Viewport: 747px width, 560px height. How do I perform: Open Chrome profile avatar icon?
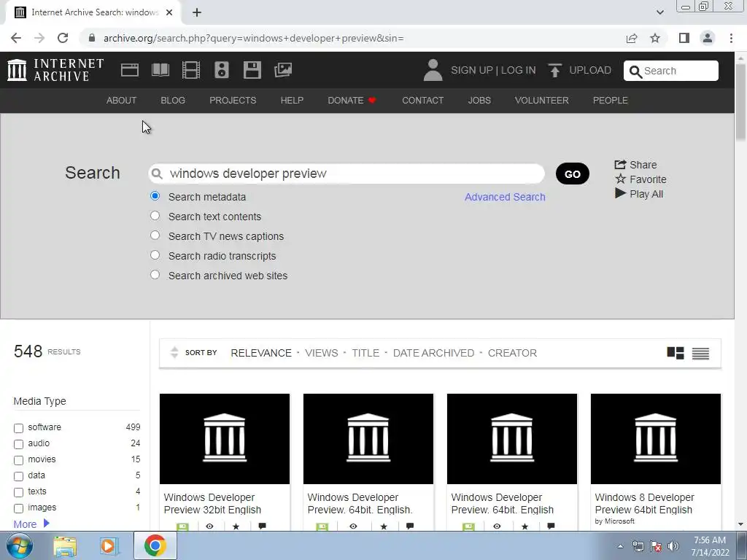[x=708, y=38]
